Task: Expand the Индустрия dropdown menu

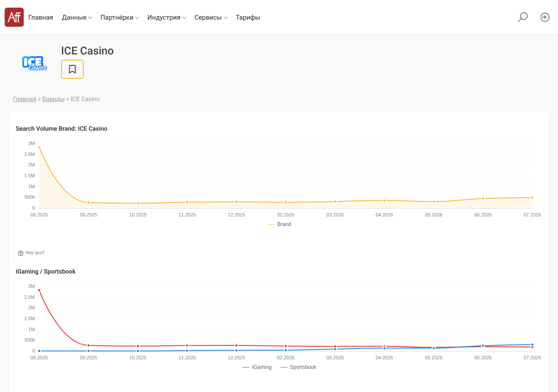Action: click(x=167, y=17)
